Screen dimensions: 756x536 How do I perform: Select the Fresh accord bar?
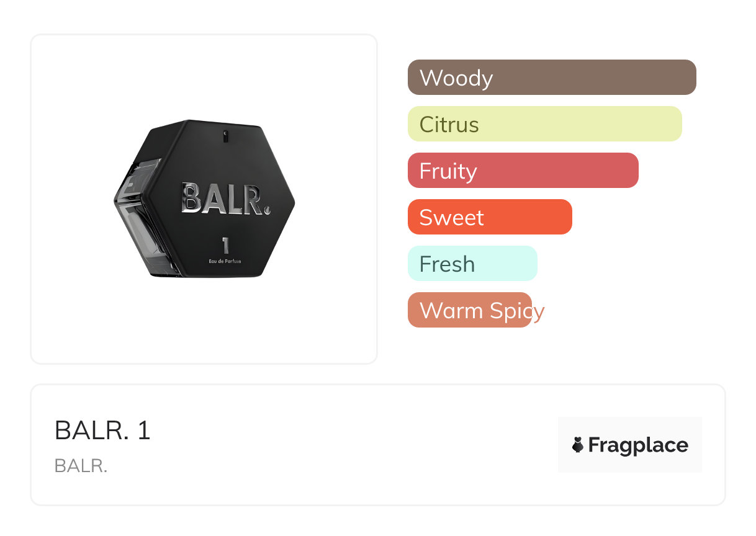[x=472, y=264]
